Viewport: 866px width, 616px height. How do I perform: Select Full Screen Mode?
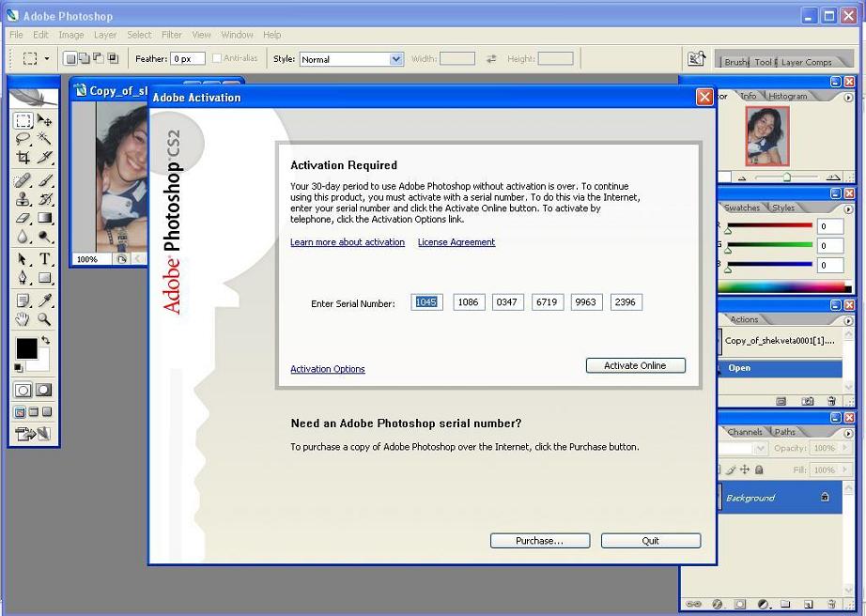click(x=47, y=412)
